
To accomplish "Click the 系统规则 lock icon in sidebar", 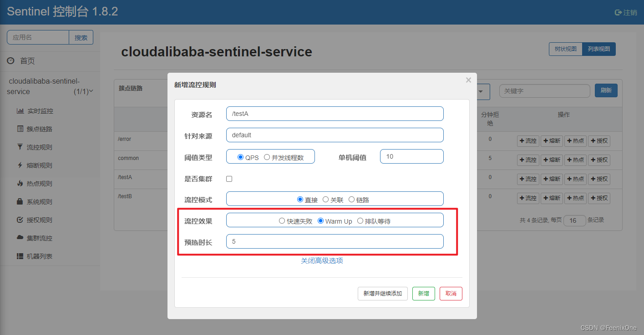I will (x=20, y=202).
